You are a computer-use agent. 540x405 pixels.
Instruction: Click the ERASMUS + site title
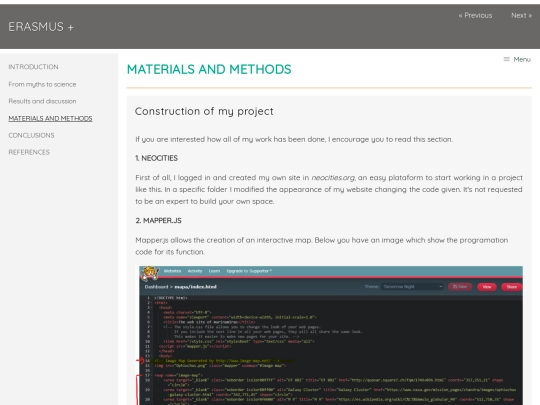tap(41, 27)
